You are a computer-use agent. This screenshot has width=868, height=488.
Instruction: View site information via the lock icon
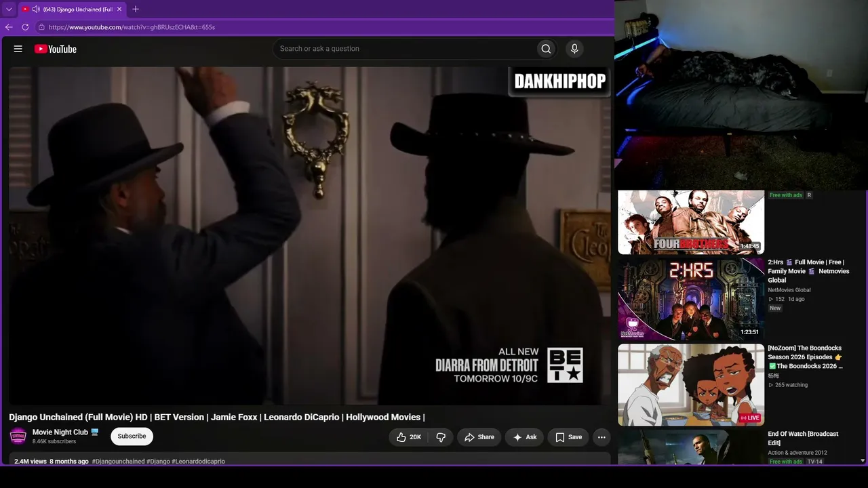pos(41,27)
